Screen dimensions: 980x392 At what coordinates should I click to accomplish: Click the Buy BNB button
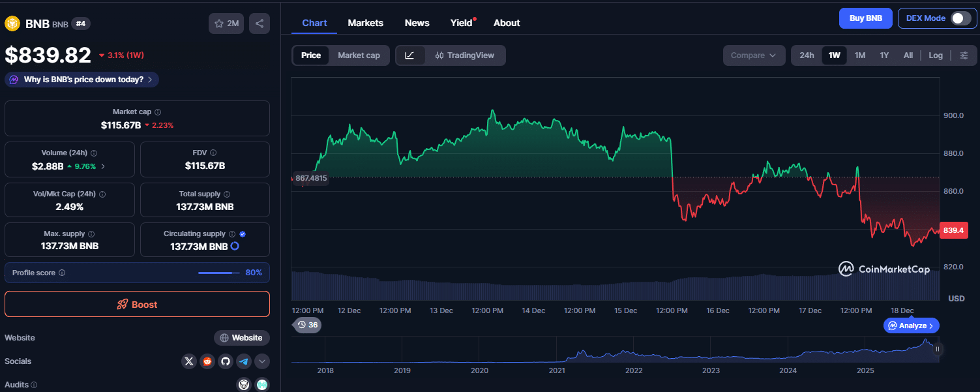865,18
